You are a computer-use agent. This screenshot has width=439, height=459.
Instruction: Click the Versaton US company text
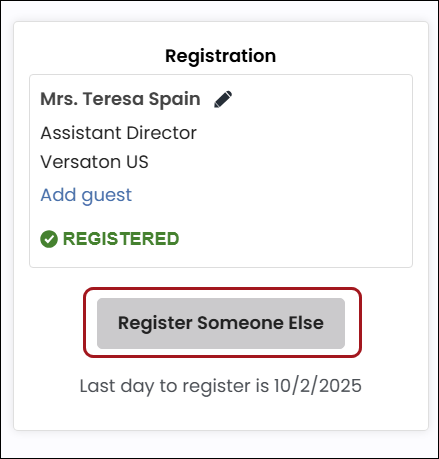tap(94, 162)
